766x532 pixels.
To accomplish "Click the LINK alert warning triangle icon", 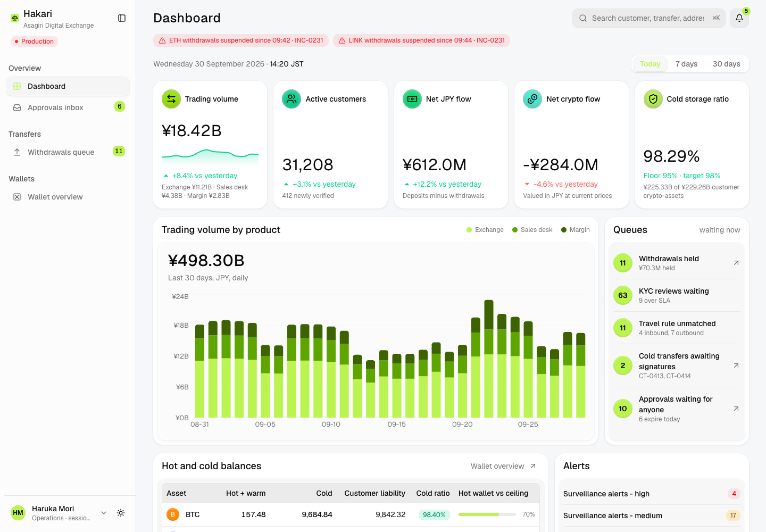I will click(342, 40).
